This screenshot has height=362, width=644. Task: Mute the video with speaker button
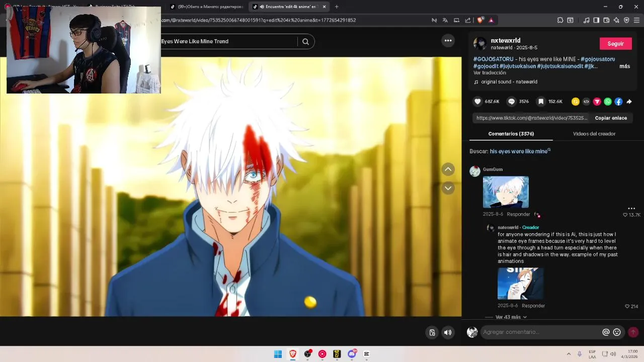[448, 332]
